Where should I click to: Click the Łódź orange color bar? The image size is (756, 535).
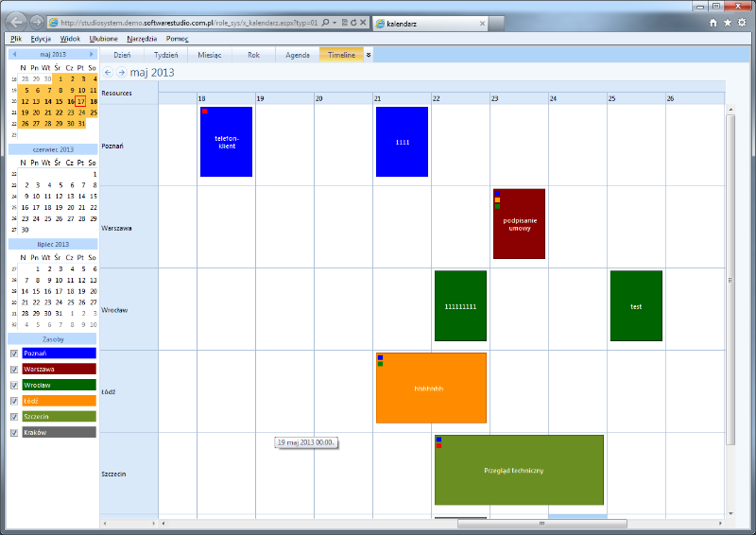59,401
